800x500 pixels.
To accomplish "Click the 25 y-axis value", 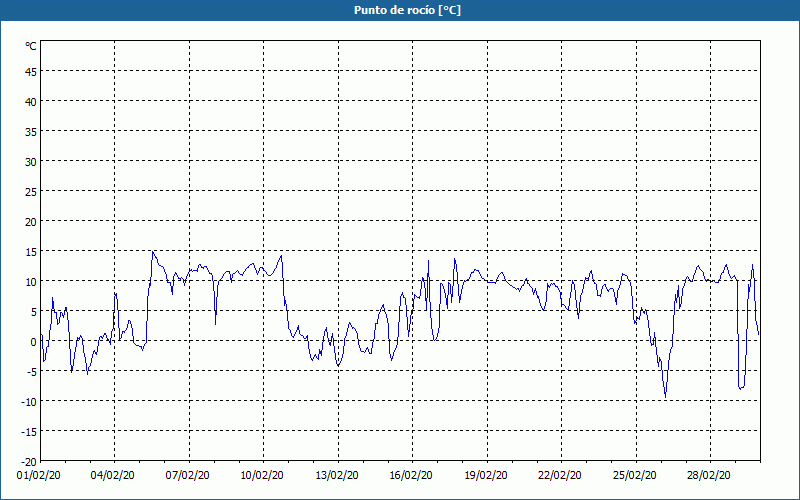I will click(31, 192).
